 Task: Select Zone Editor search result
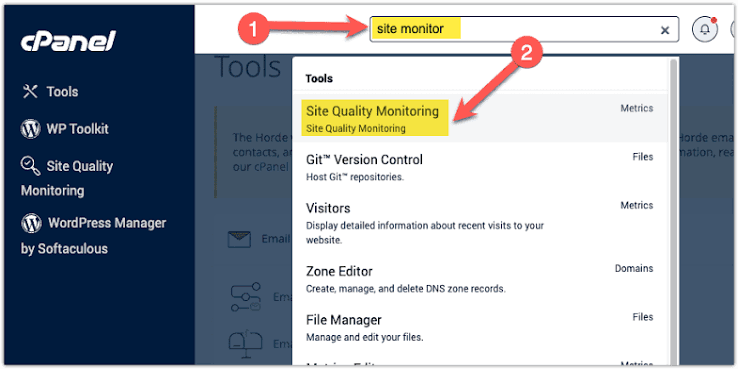coord(480,280)
